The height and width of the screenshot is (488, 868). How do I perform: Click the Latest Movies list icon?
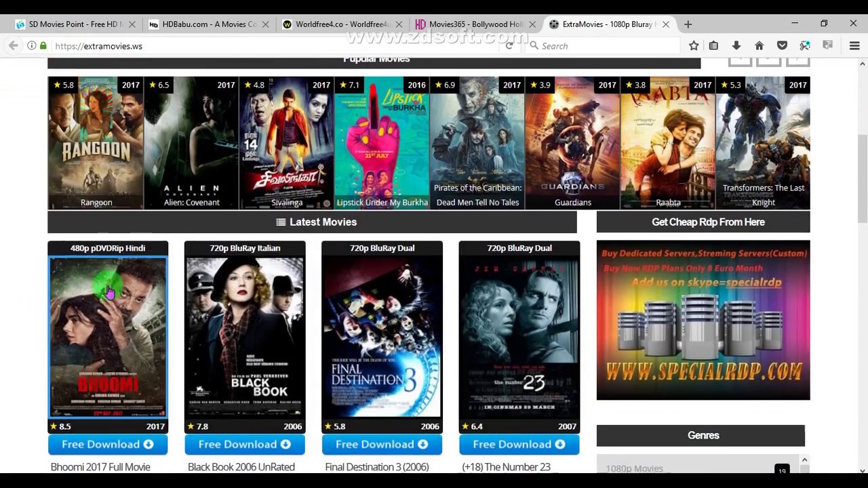coord(281,222)
